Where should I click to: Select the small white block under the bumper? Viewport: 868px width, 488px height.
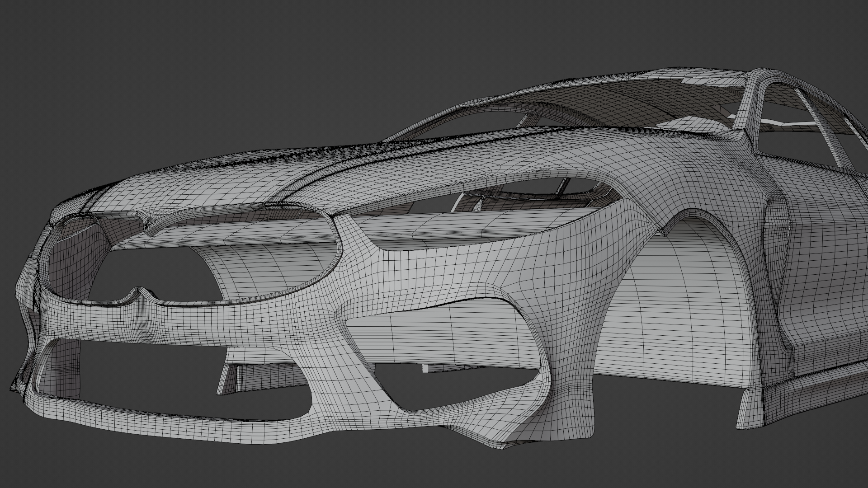[x=425, y=369]
